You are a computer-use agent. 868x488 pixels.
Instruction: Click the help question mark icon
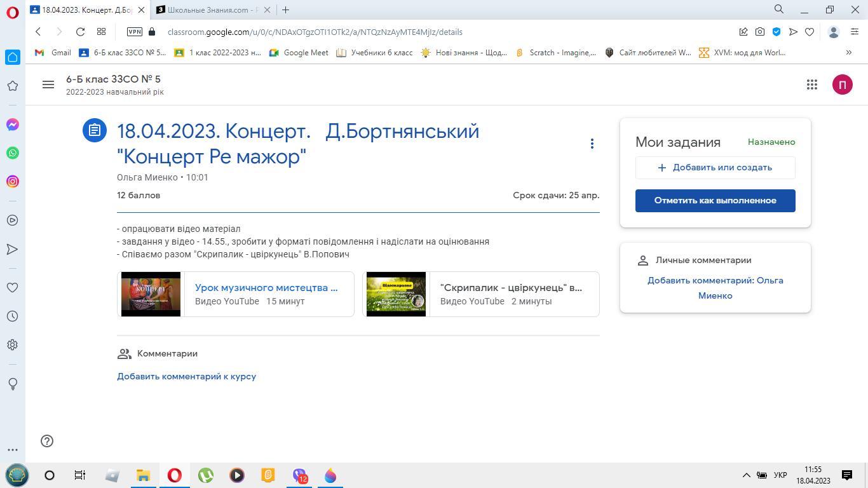pyautogui.click(x=47, y=441)
